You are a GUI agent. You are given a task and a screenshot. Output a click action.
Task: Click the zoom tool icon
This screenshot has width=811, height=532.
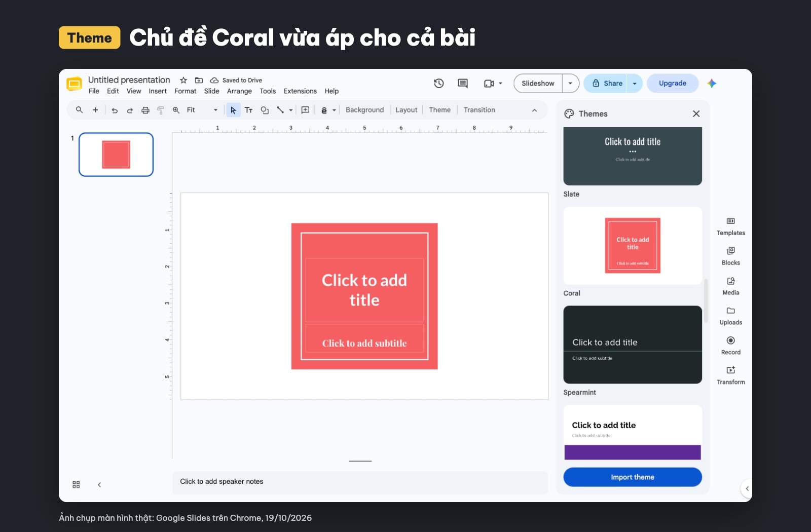(x=176, y=110)
